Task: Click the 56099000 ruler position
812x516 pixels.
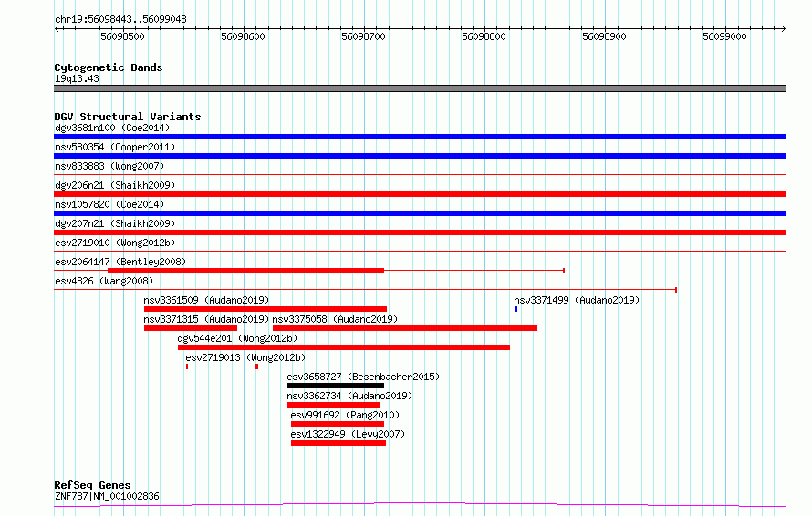Action: pyautogui.click(x=724, y=36)
